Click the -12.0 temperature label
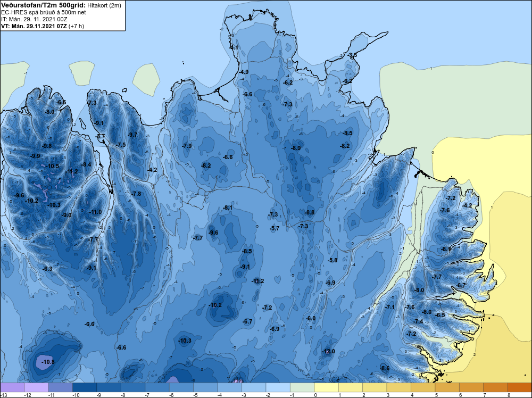Image resolution: width=532 pixels, height=398 pixels. click(x=328, y=351)
